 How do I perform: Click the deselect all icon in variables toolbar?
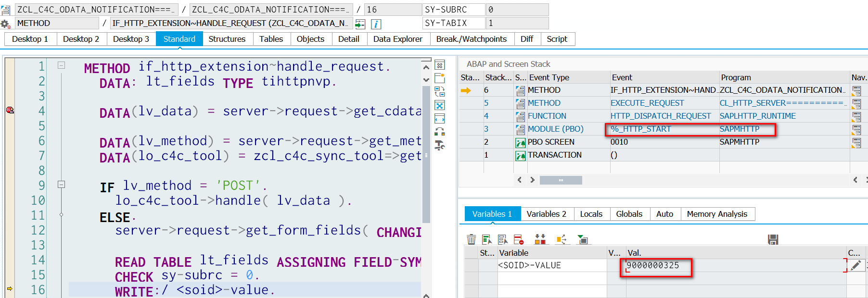pyautogui.click(x=503, y=239)
